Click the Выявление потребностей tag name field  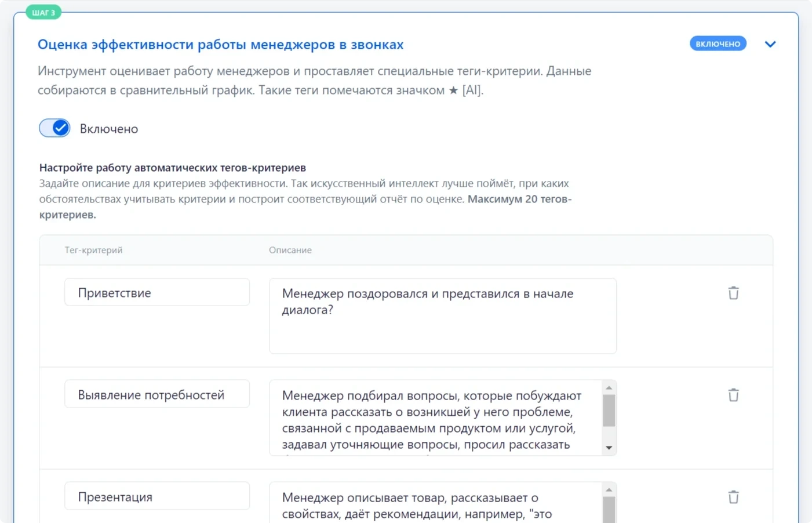(157, 394)
